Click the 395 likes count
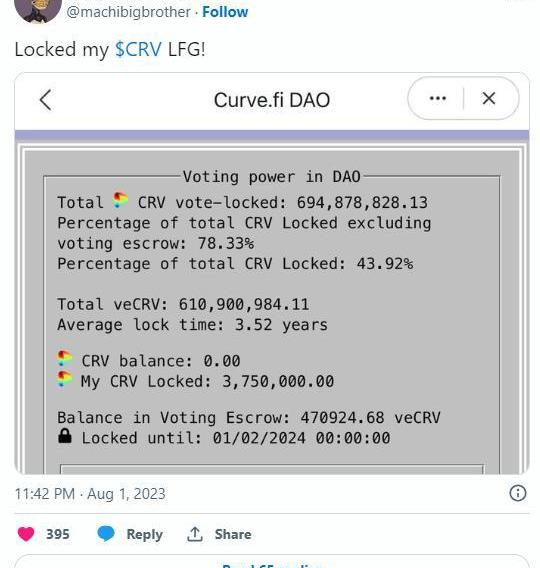Screen dimensions: 540x568 pyautogui.click(x=58, y=534)
